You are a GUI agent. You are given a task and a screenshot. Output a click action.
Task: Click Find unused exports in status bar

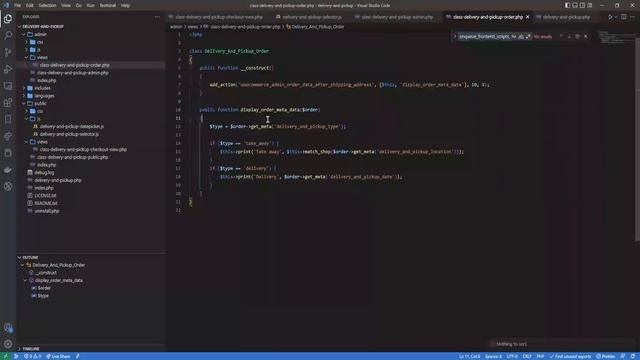point(570,356)
